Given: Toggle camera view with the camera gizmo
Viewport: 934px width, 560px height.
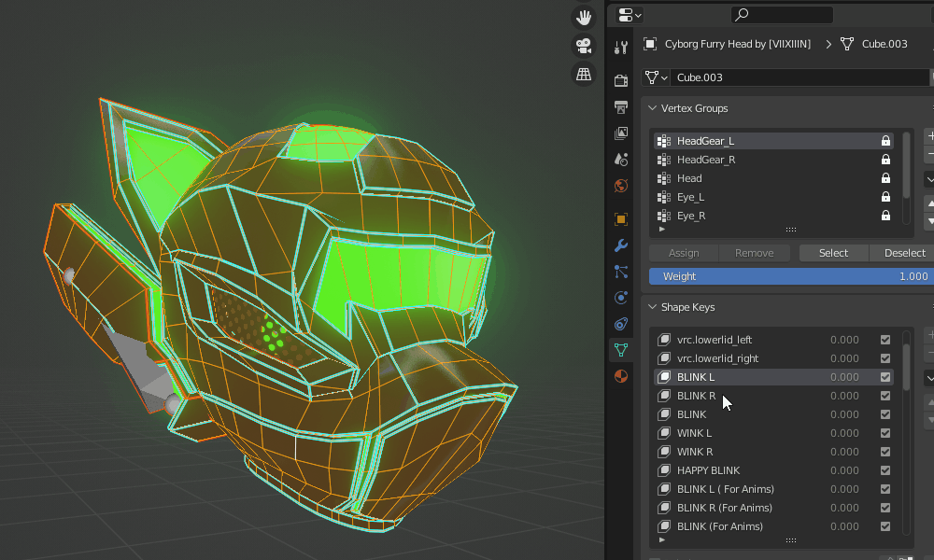Looking at the screenshot, I should (584, 46).
